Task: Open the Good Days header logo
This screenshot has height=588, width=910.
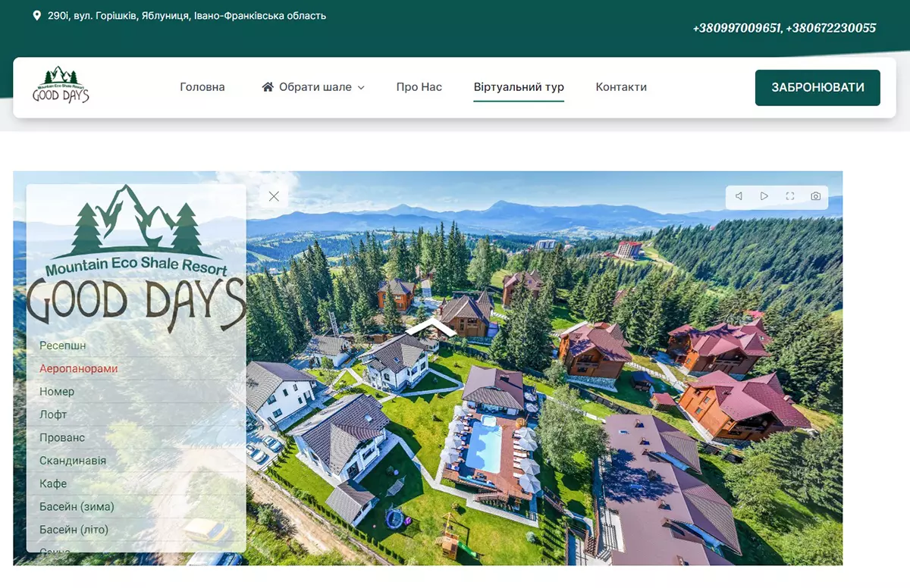Action: click(61, 85)
